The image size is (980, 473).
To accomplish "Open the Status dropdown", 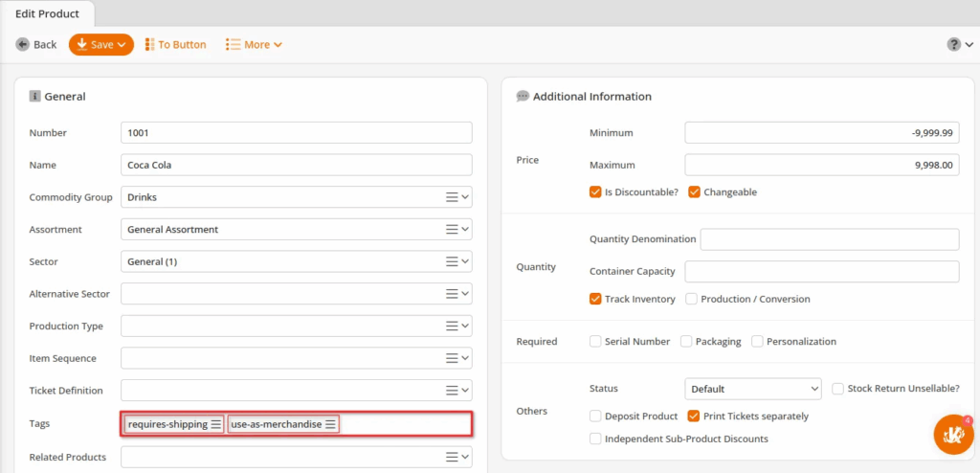I will coord(753,389).
